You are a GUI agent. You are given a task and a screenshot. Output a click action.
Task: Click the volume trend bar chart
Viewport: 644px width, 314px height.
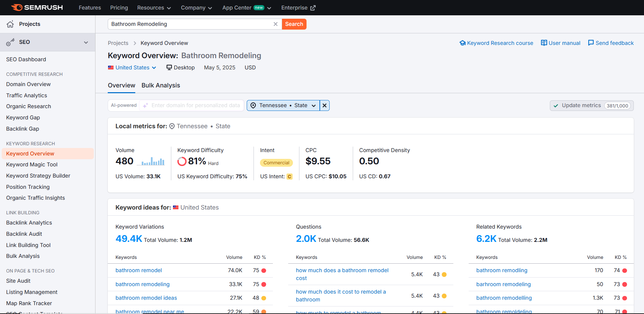pos(151,161)
